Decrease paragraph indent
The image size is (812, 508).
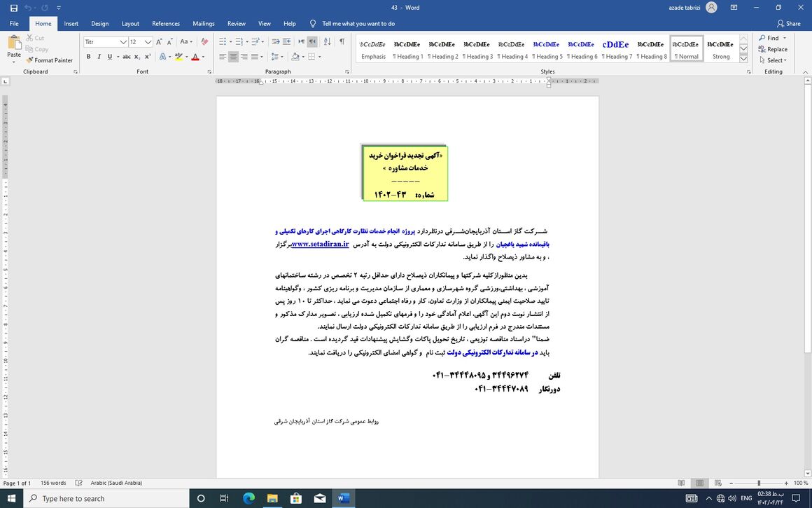coord(276,42)
